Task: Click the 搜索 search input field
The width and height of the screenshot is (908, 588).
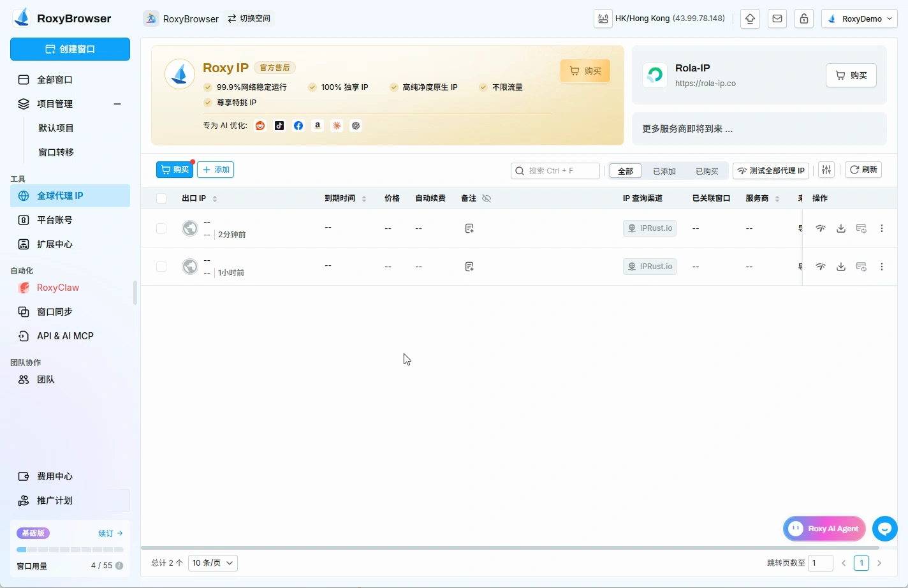Action: [x=555, y=171]
